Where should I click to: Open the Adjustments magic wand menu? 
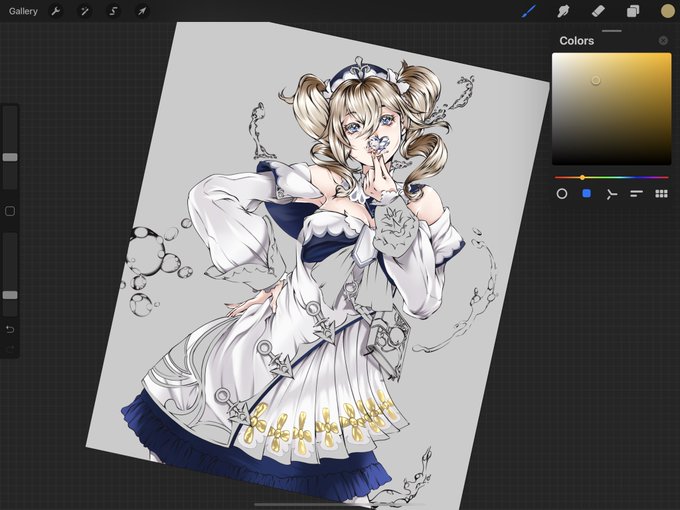[84, 11]
